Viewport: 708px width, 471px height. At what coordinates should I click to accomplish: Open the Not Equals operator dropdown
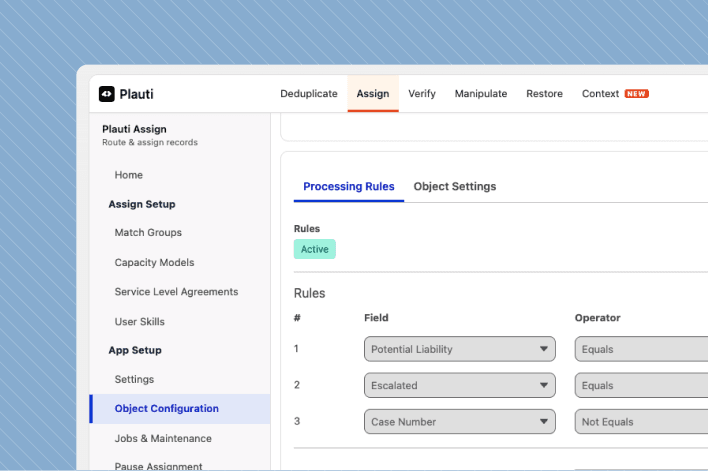point(641,422)
